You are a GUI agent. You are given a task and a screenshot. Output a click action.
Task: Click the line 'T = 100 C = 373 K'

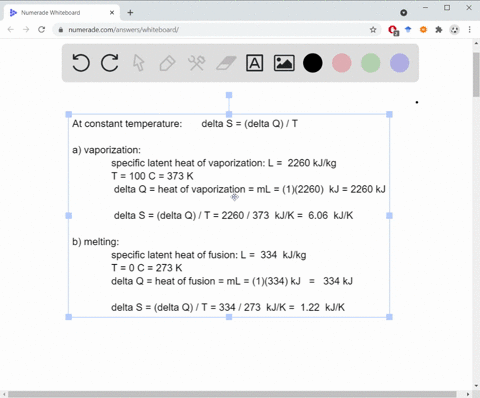(x=152, y=176)
